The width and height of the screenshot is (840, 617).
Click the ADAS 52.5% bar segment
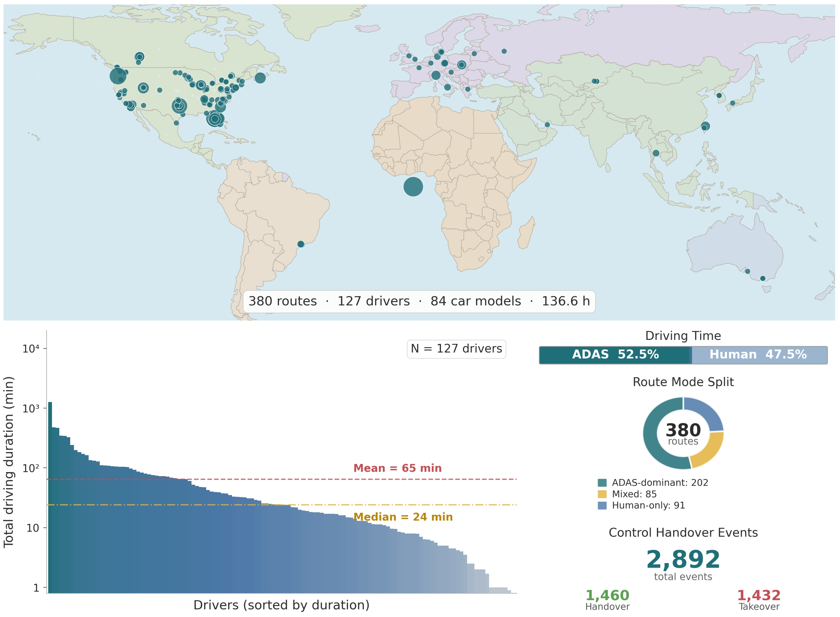[615, 355]
